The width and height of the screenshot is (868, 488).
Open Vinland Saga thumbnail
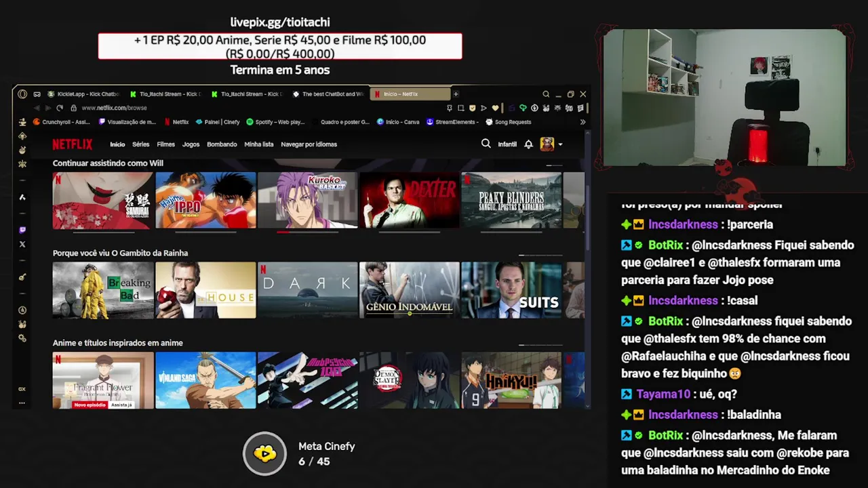[205, 380]
